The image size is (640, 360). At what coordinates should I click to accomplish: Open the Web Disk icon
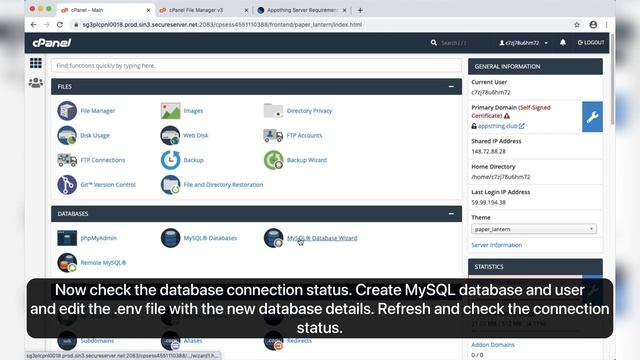tap(170, 136)
